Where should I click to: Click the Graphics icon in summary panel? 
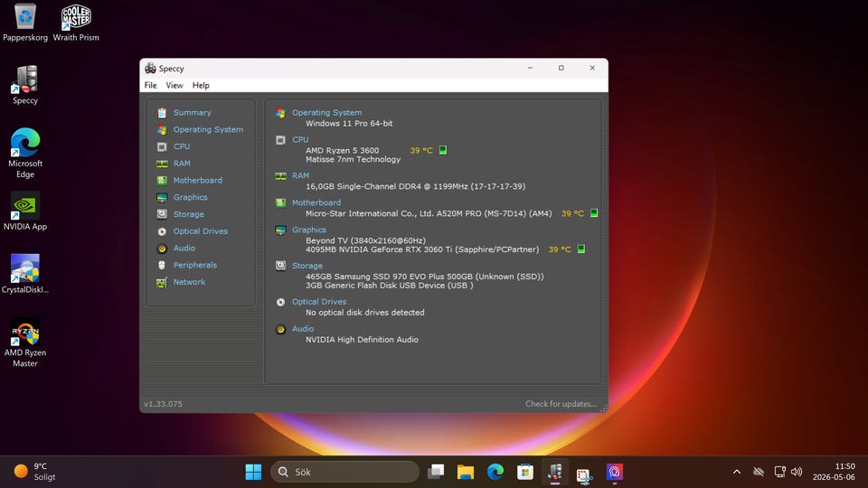click(x=280, y=230)
